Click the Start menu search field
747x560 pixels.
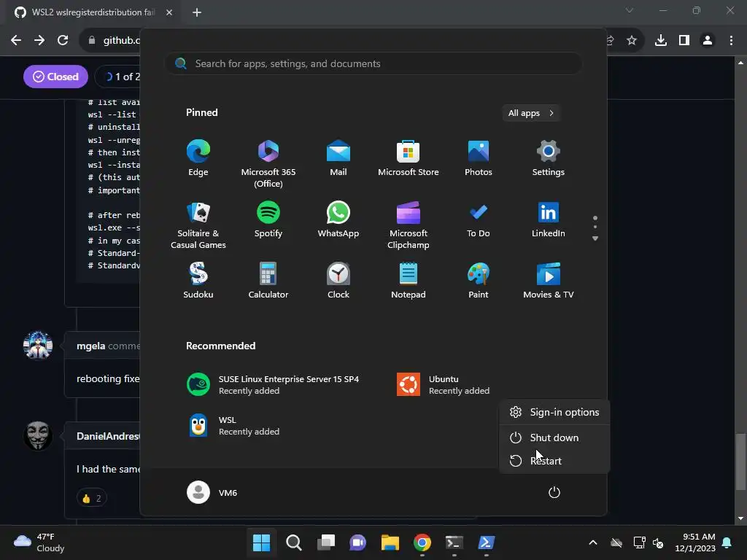pyautogui.click(x=373, y=63)
